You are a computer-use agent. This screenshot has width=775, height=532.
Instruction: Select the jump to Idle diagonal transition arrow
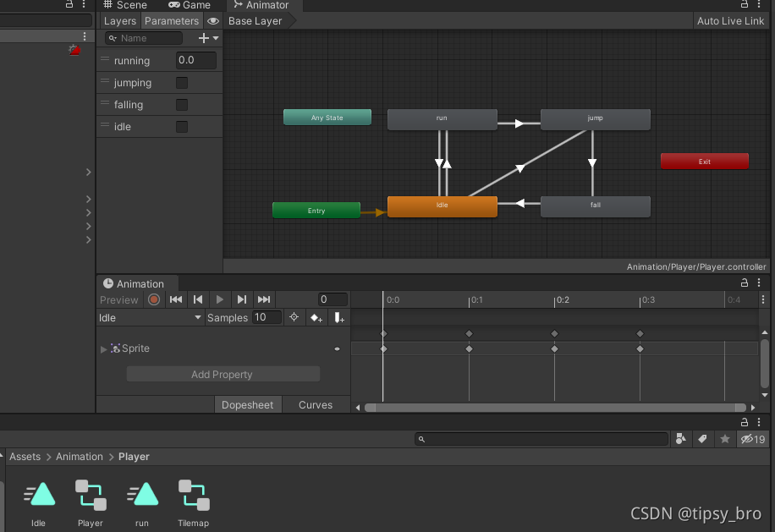pyautogui.click(x=520, y=168)
